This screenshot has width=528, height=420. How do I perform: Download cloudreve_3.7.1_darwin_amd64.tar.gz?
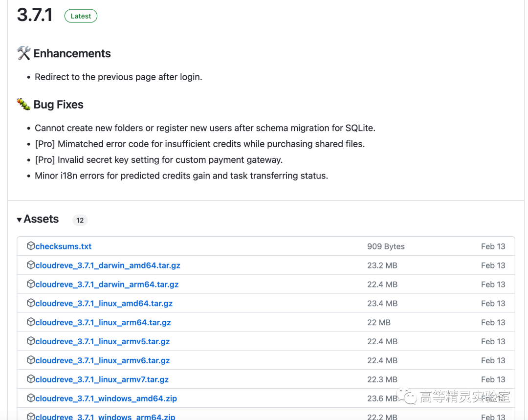point(108,265)
